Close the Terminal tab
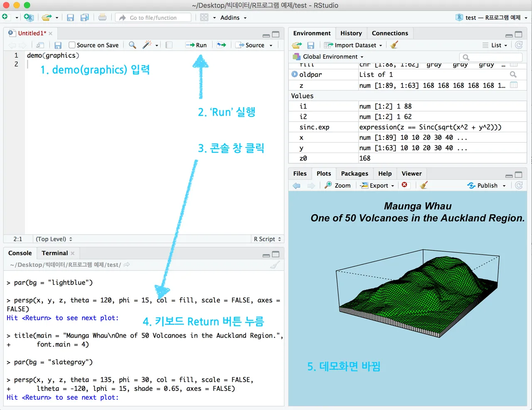This screenshot has height=410, width=532. [73, 253]
